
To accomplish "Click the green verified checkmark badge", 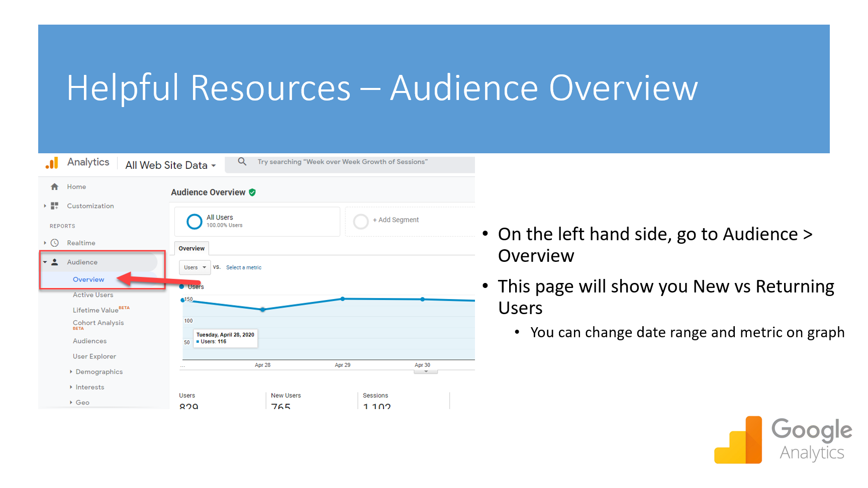I will (253, 192).
